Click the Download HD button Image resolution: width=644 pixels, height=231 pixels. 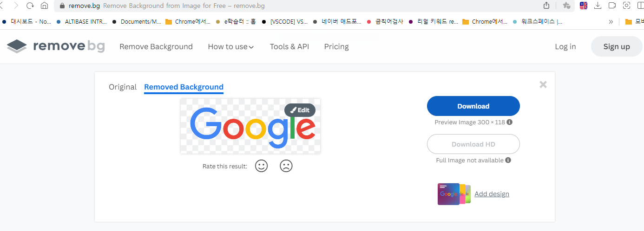tap(473, 144)
